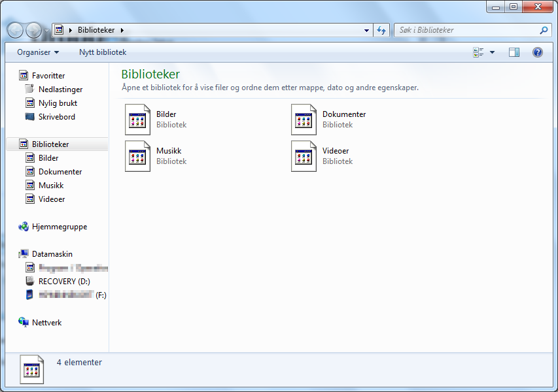This screenshot has width=558, height=392.
Task: Click the Datamaskin computer icon
Action: (x=24, y=253)
